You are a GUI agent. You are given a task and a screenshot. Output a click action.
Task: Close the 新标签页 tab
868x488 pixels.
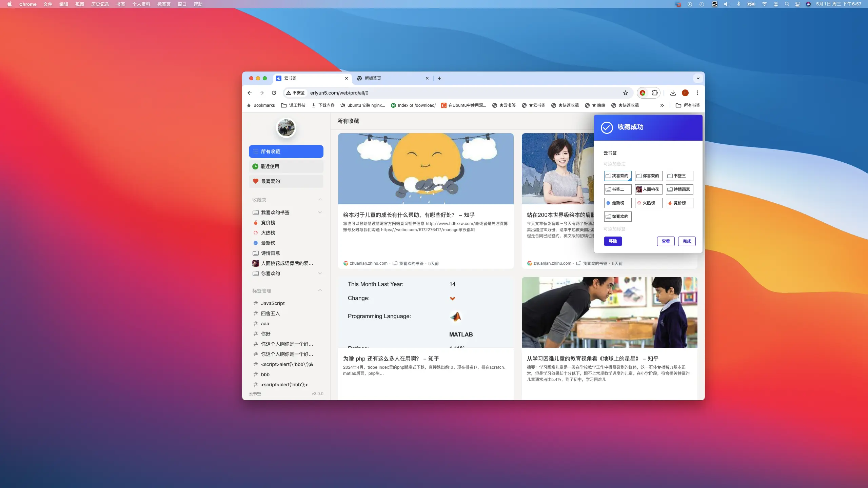[x=427, y=78]
